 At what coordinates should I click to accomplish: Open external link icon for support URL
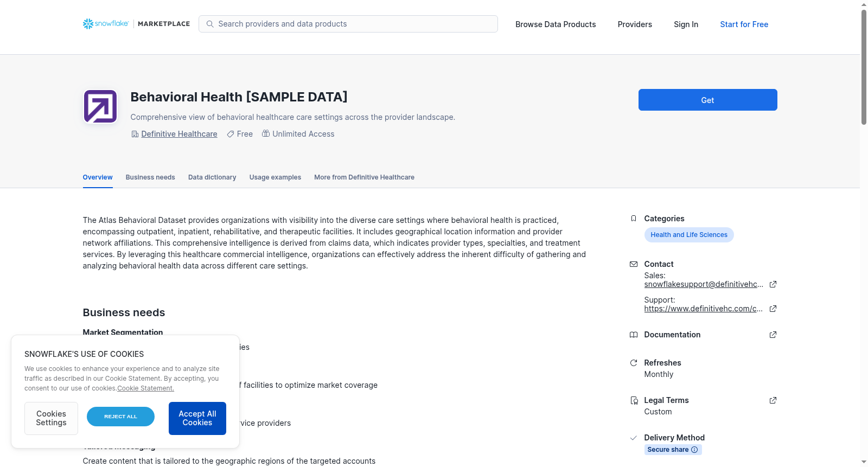tap(773, 309)
